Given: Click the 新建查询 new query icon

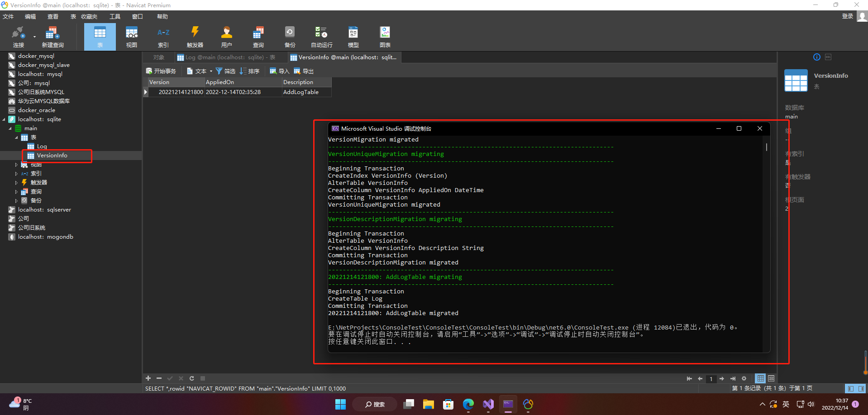Looking at the screenshot, I should click(x=52, y=37).
